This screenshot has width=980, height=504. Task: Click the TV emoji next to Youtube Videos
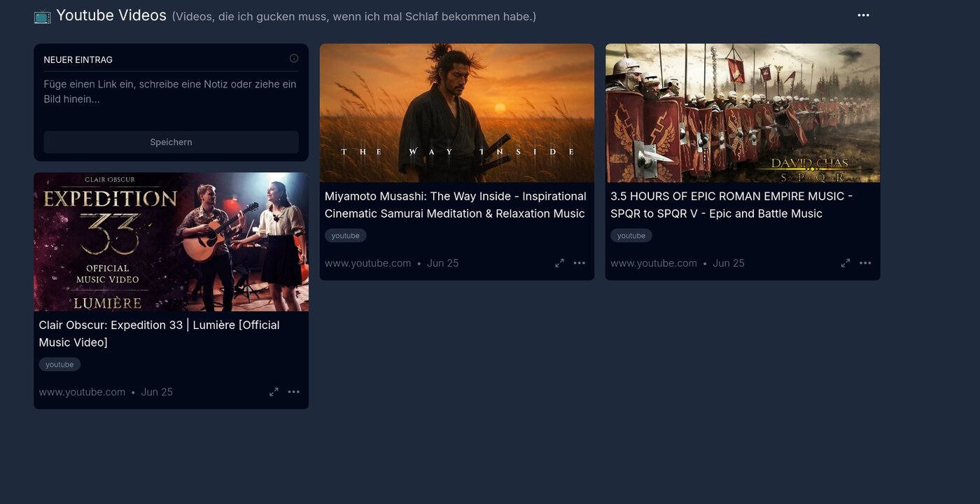[43, 15]
